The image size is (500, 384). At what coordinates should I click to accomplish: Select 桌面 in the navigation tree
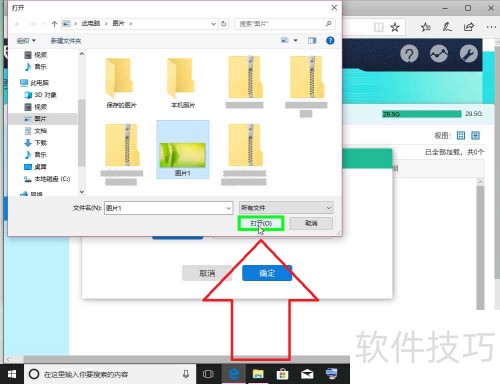[36, 167]
